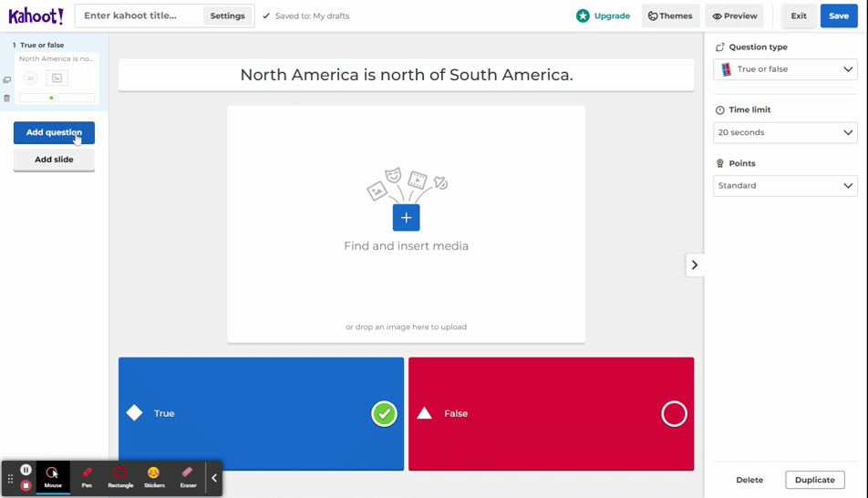
Task: Click the kahoot title input field
Action: point(138,16)
